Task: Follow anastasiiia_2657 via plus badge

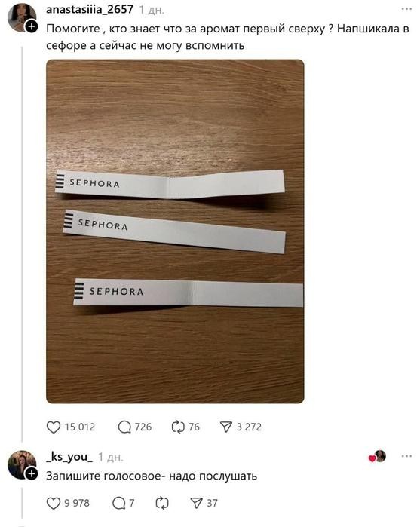Action: pos(31,26)
